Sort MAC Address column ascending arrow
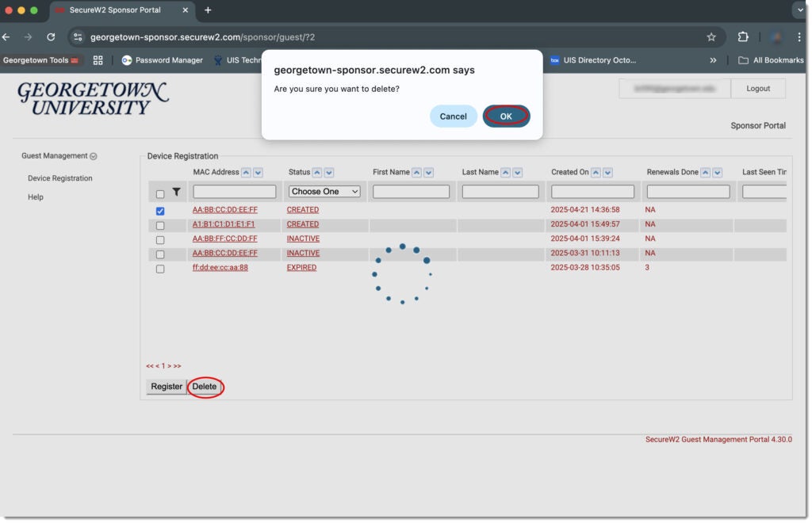 pyautogui.click(x=246, y=173)
